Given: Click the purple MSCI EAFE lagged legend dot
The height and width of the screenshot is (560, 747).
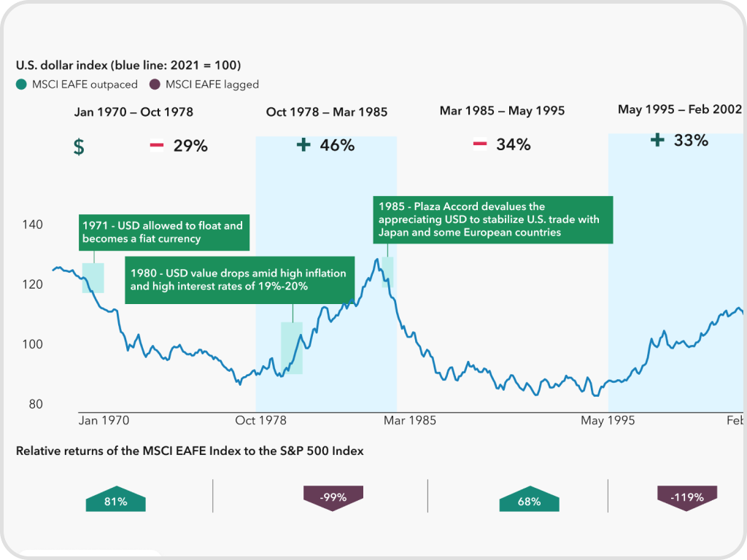Looking at the screenshot, I should (x=155, y=85).
